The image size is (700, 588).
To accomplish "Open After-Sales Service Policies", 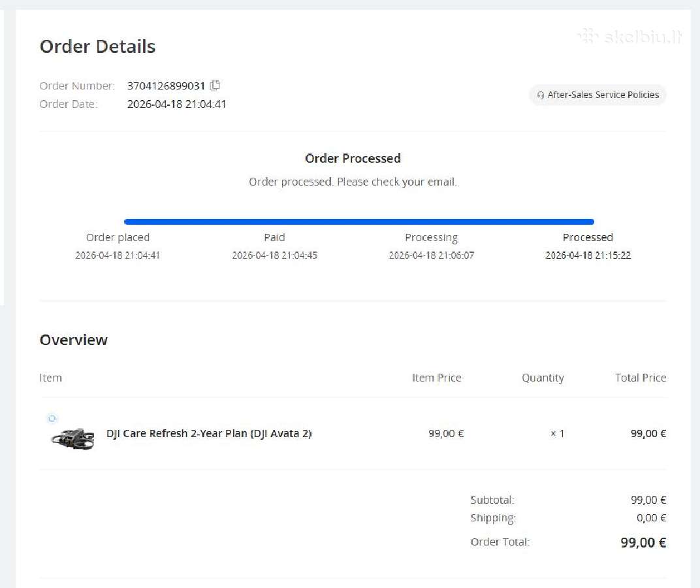I will [x=597, y=95].
